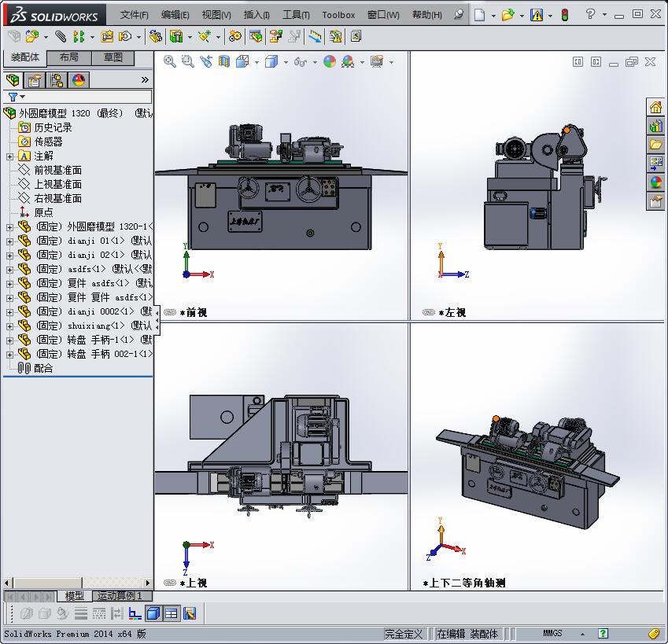Screen dimensions: 668x644
Task: Open the 视图(V) menu
Action: pos(216,15)
